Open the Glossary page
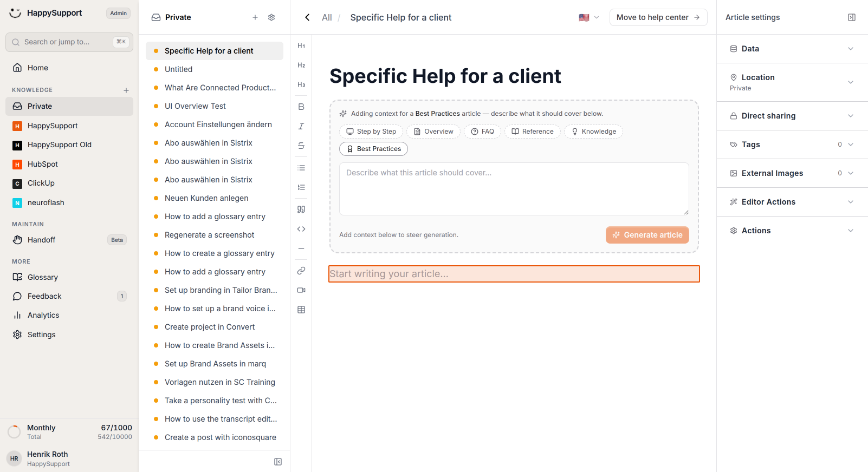868x472 pixels. pyautogui.click(x=69, y=277)
